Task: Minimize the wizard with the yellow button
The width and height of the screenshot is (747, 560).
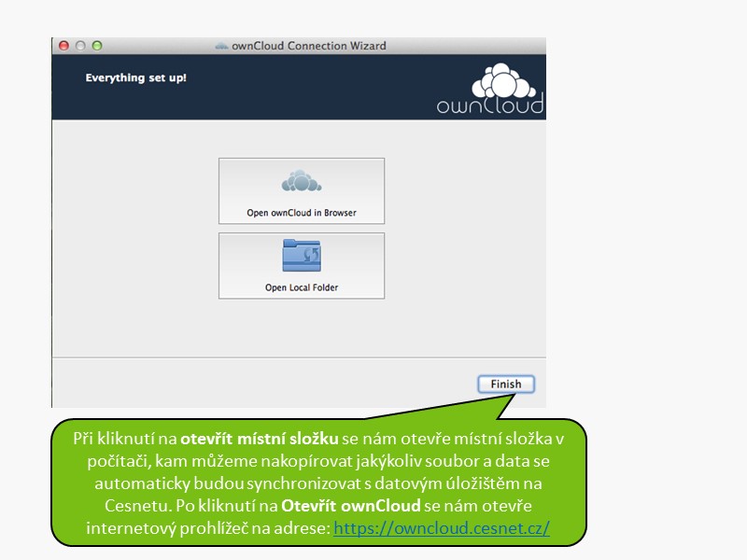Action: pyautogui.click(x=80, y=46)
